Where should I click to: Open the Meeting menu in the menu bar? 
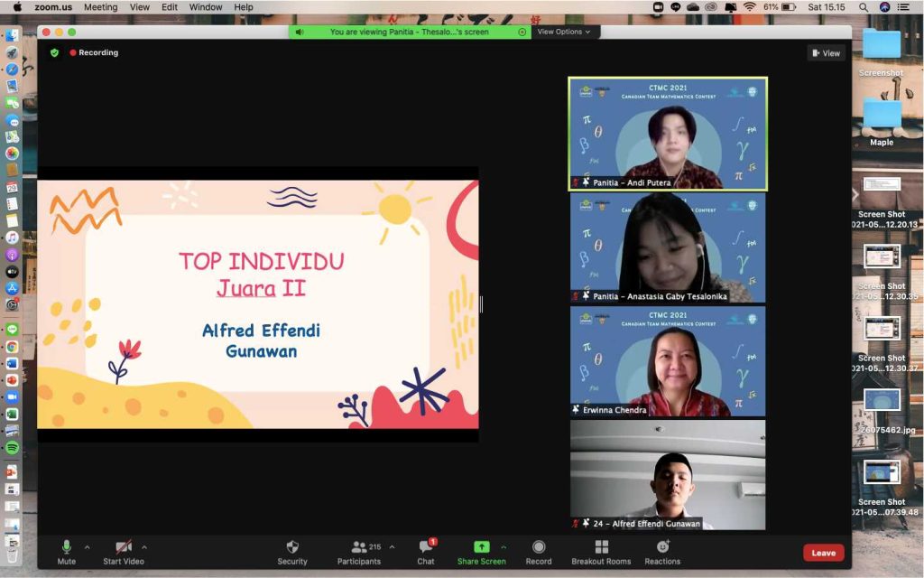pyautogui.click(x=100, y=7)
